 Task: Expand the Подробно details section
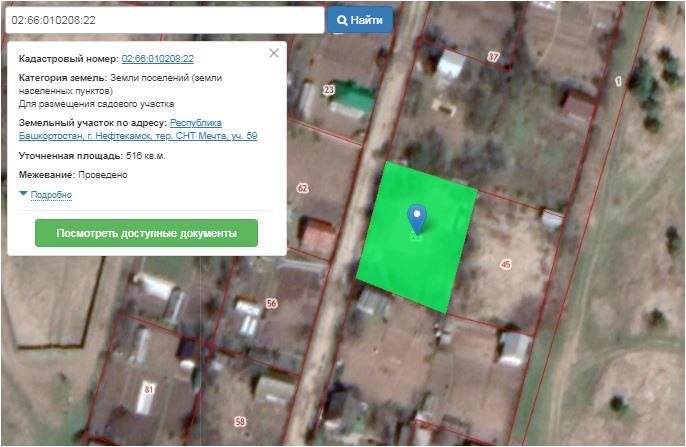click(x=50, y=194)
